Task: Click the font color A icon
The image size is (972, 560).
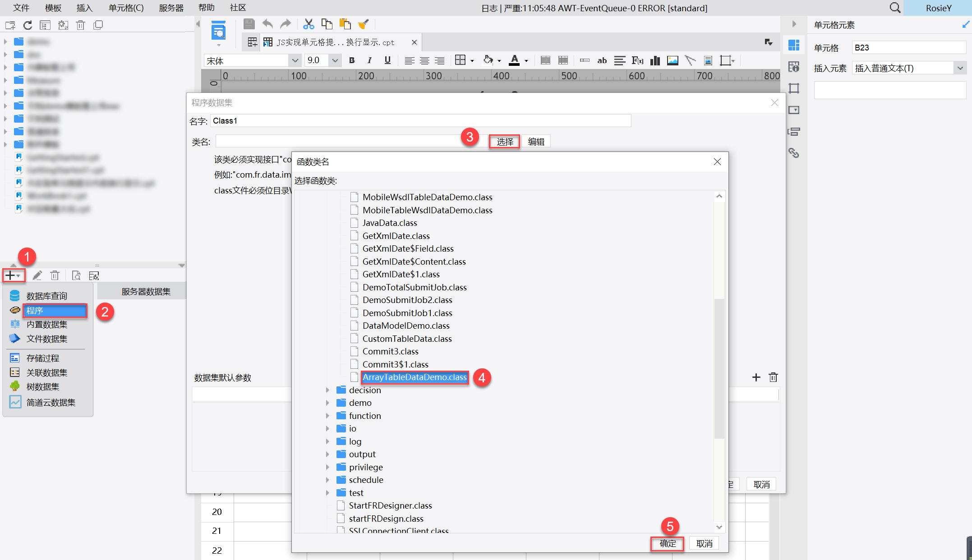Action: (514, 60)
